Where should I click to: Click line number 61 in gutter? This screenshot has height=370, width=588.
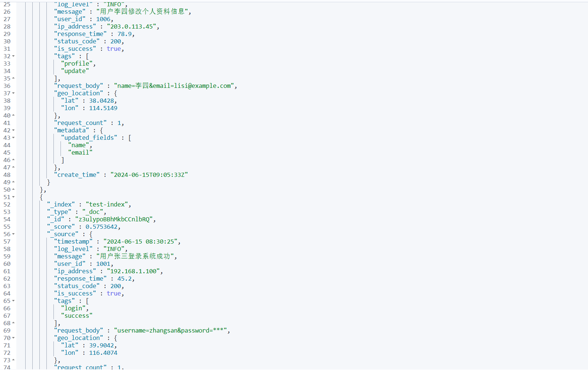point(7,271)
